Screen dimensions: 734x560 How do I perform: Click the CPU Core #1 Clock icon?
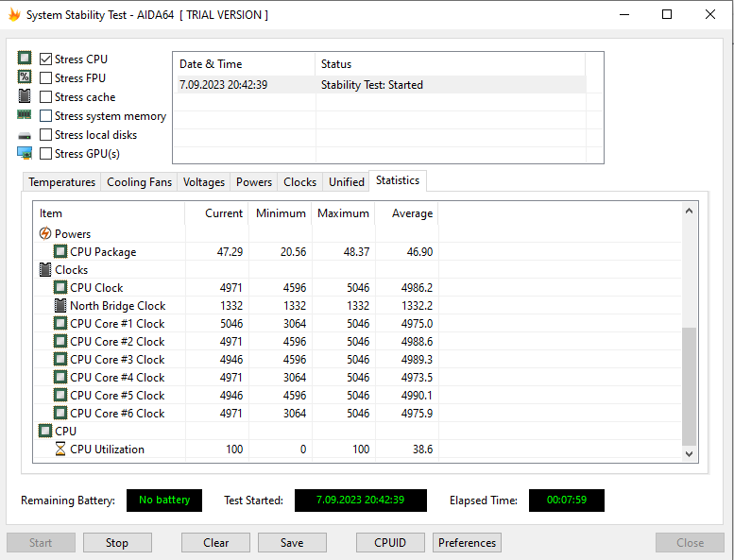[x=60, y=323]
